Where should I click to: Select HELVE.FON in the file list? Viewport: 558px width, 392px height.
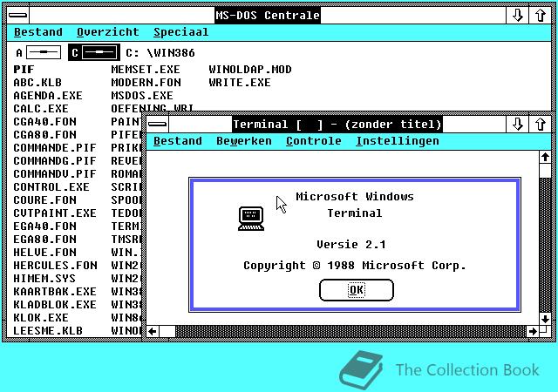click(44, 253)
